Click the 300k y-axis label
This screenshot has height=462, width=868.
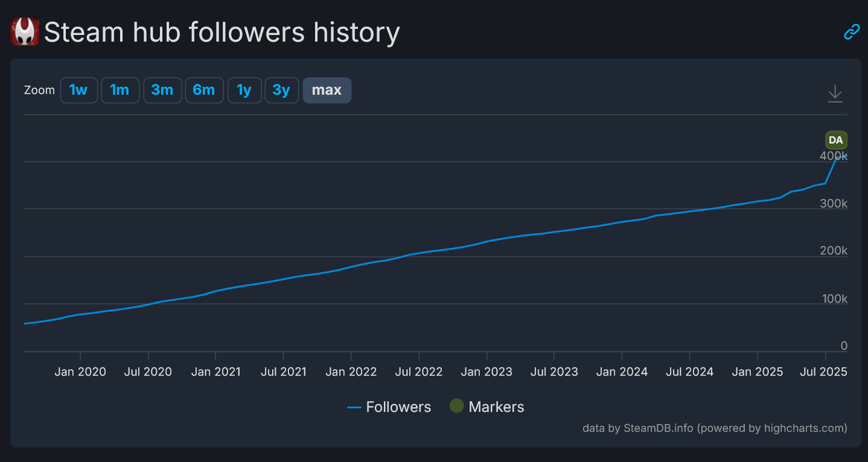point(834,204)
